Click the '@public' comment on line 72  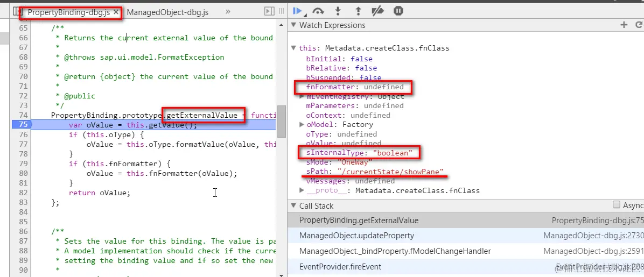point(79,96)
